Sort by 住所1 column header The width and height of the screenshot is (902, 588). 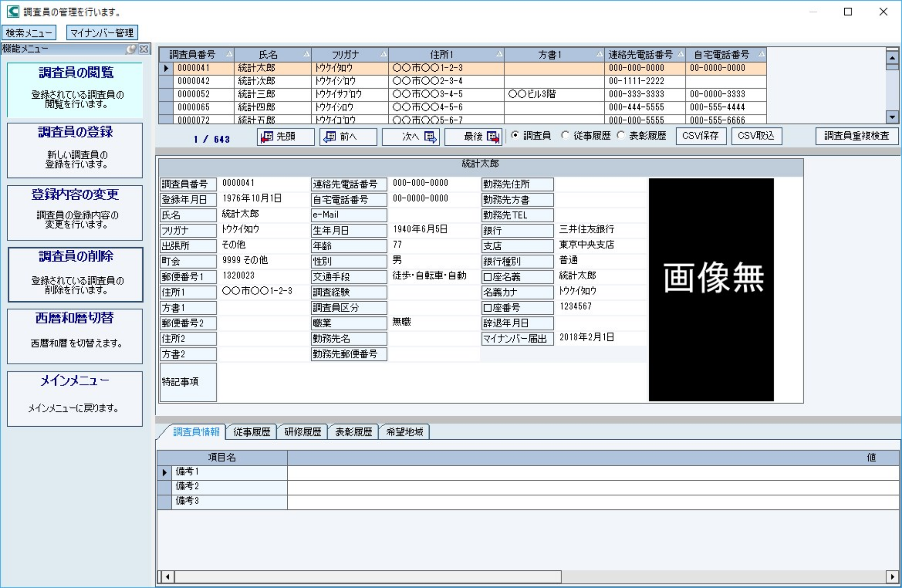446,55
